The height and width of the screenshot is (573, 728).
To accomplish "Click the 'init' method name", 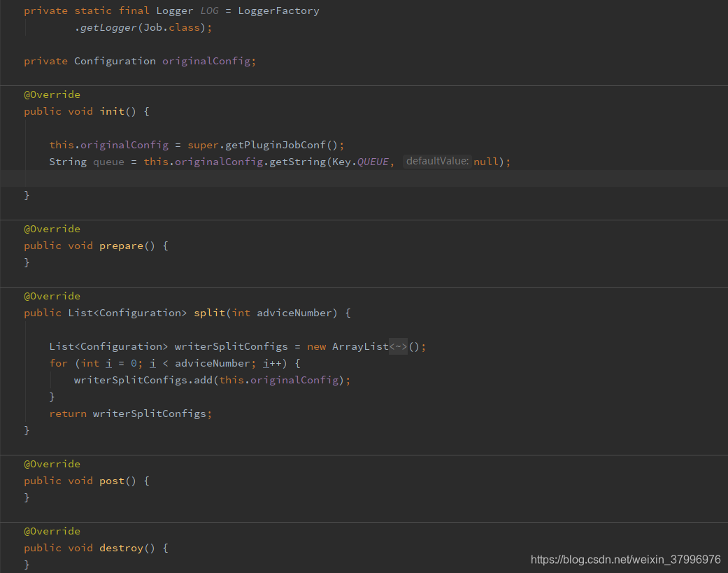I will (x=112, y=111).
